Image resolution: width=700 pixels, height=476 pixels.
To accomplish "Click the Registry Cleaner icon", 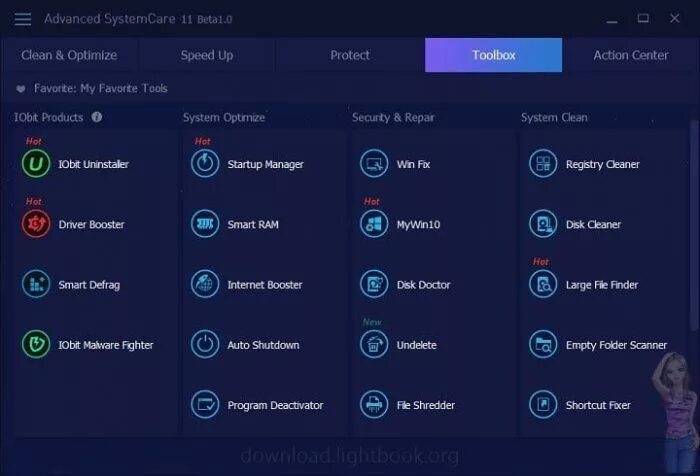I will point(543,164).
